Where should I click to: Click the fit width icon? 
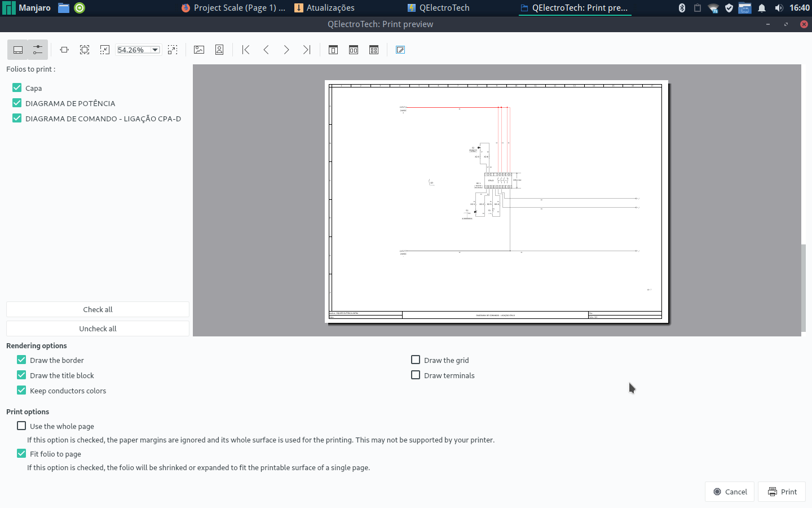click(64, 50)
